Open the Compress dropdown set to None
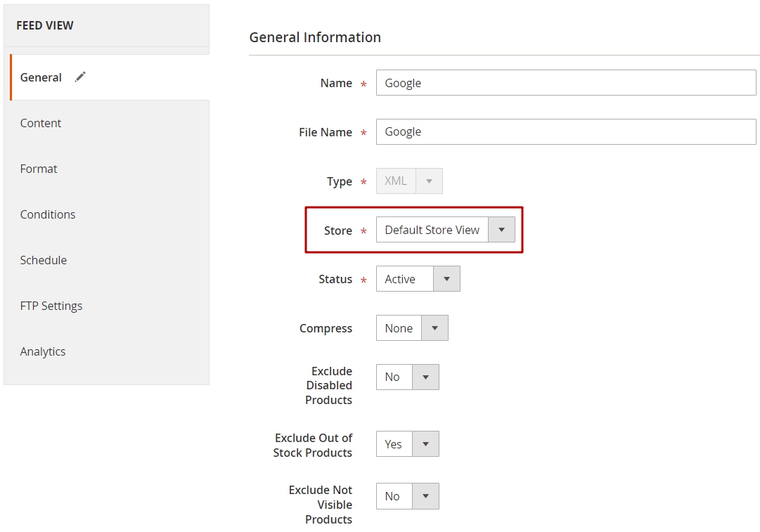Screen dimensions: 760x532 click(412, 328)
